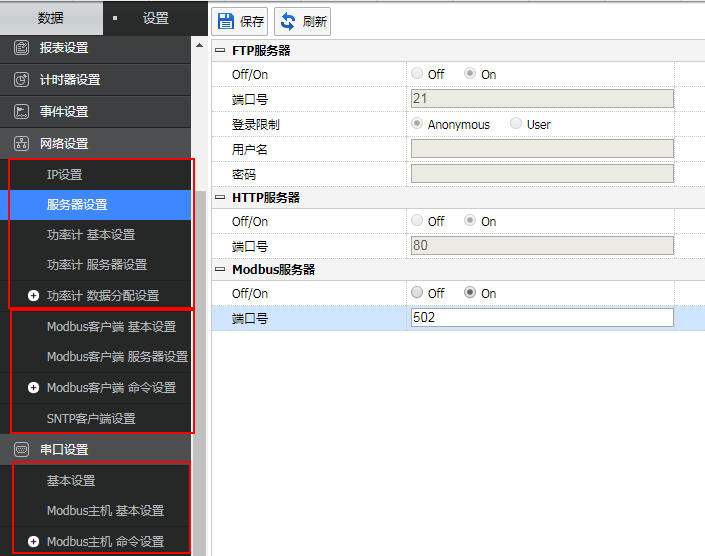Click the 网络设置 network icon
Viewport: 705px width, 556px height.
click(21, 144)
